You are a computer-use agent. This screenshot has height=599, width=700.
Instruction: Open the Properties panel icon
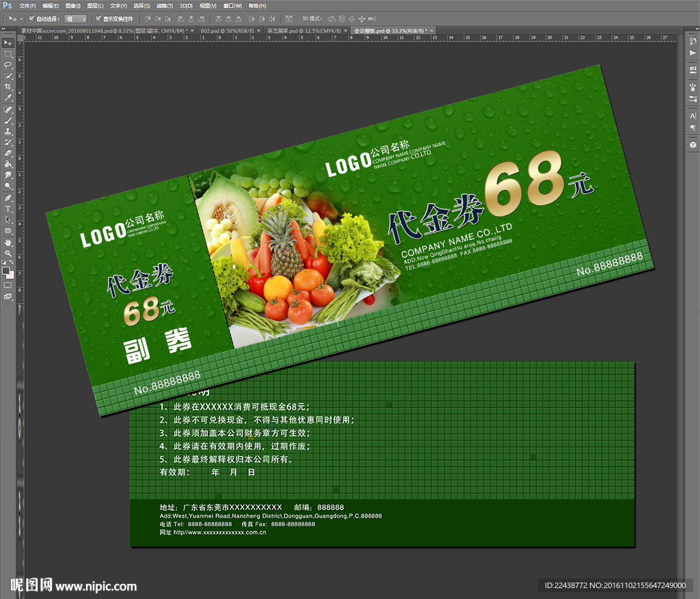[x=693, y=70]
